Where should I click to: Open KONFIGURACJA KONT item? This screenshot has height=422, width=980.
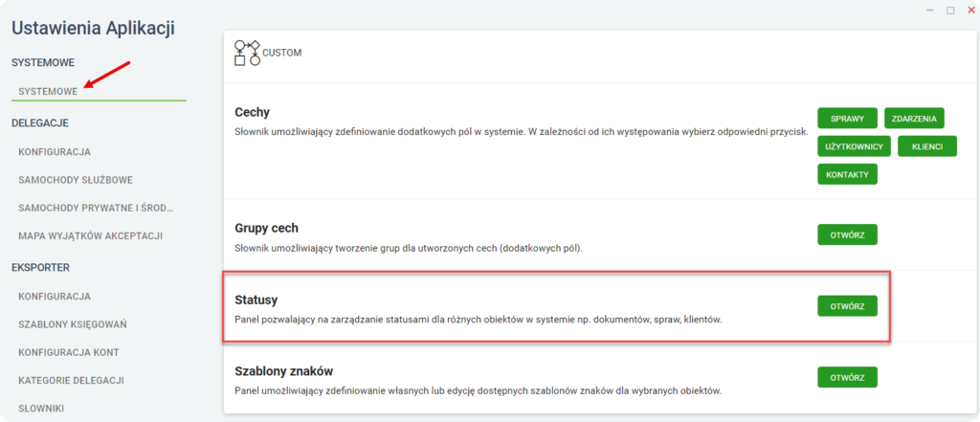pyautogui.click(x=69, y=352)
